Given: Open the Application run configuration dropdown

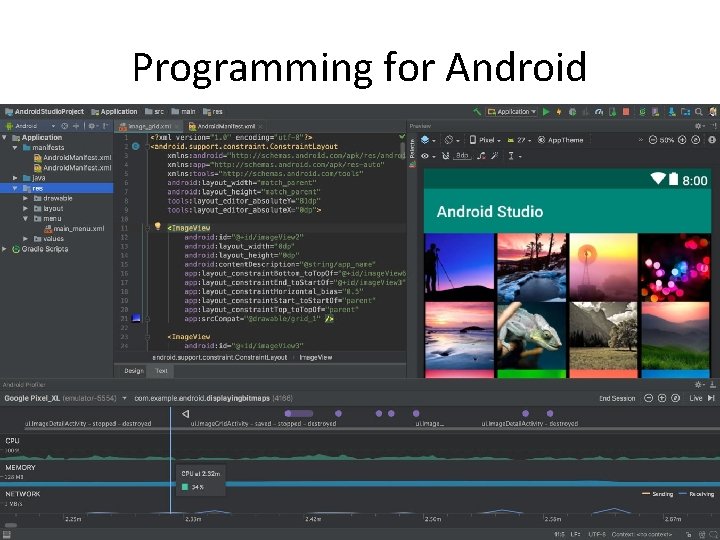Looking at the screenshot, I should [x=512, y=112].
